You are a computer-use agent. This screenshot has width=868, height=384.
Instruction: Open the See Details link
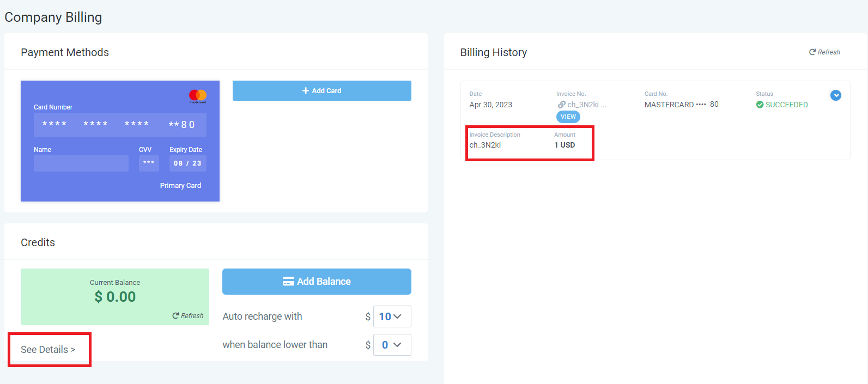click(x=48, y=350)
